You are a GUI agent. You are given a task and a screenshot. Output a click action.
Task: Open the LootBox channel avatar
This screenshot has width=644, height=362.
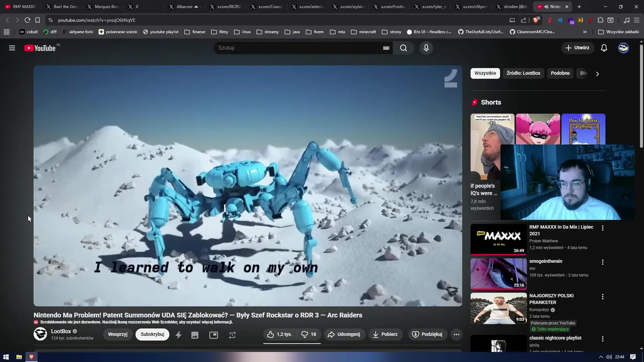tap(40, 334)
